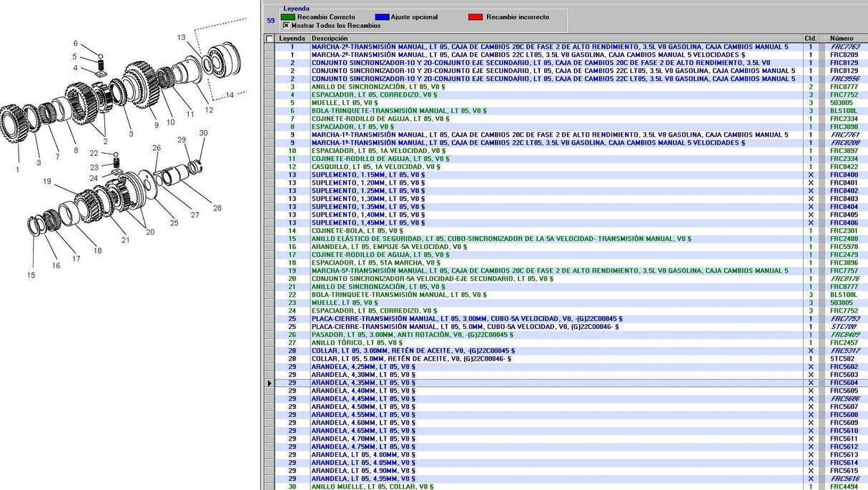Sort by the Descripción column header
The height and width of the screenshot is (490, 868).
click(x=329, y=39)
